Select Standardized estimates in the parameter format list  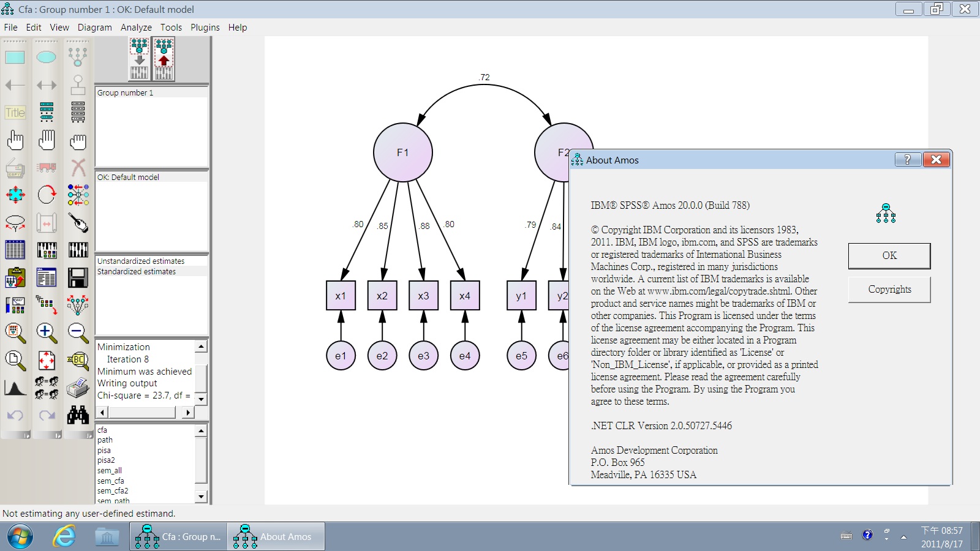137,271
